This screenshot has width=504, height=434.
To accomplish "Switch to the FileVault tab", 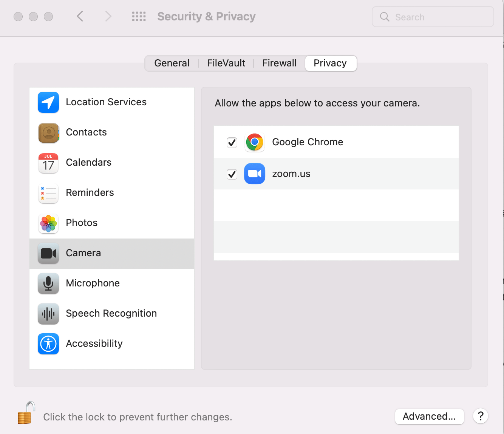I will point(226,63).
